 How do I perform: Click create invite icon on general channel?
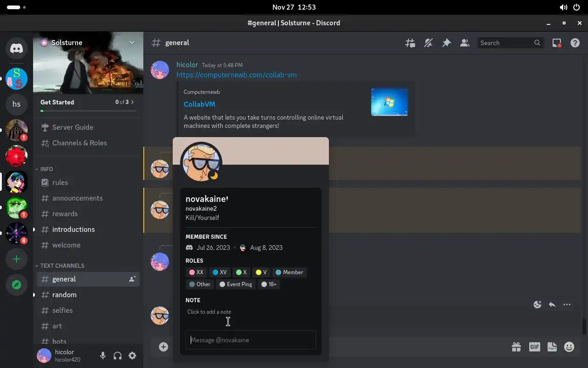click(x=132, y=279)
